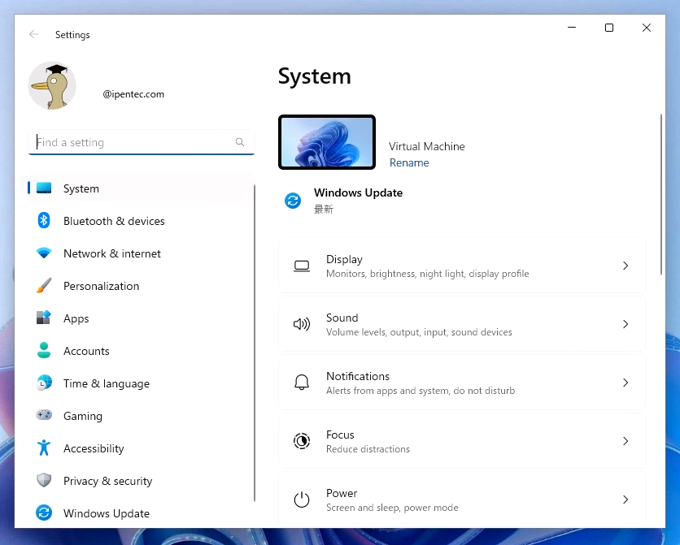Click the Privacy & security shield icon
This screenshot has height=545, width=680.
point(44,480)
